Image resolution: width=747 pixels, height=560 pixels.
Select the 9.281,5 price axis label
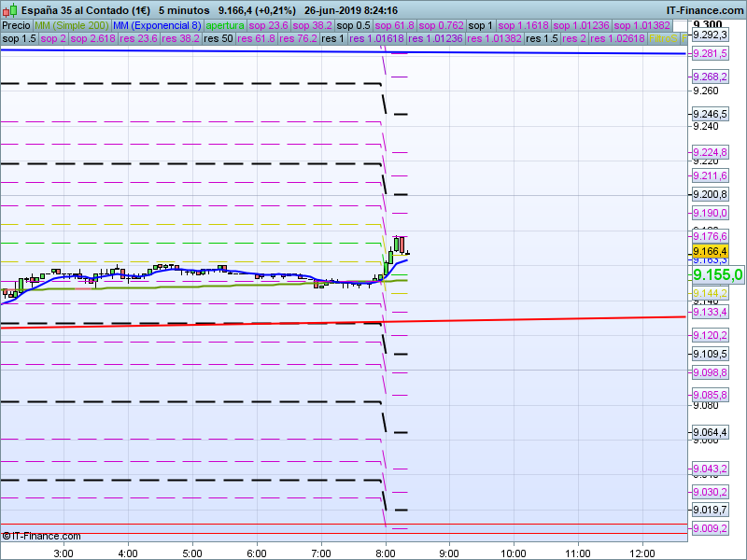pyautogui.click(x=711, y=54)
